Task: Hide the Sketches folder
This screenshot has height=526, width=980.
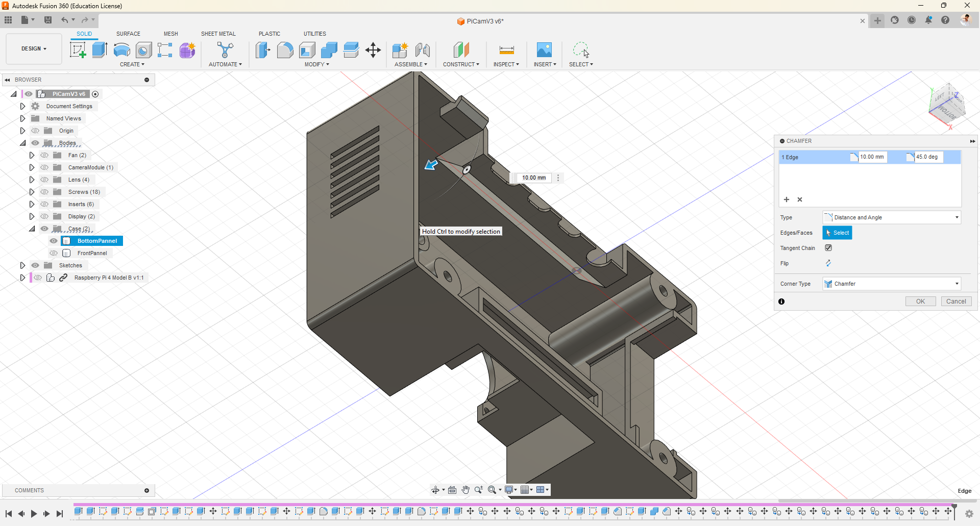Action: tap(35, 265)
